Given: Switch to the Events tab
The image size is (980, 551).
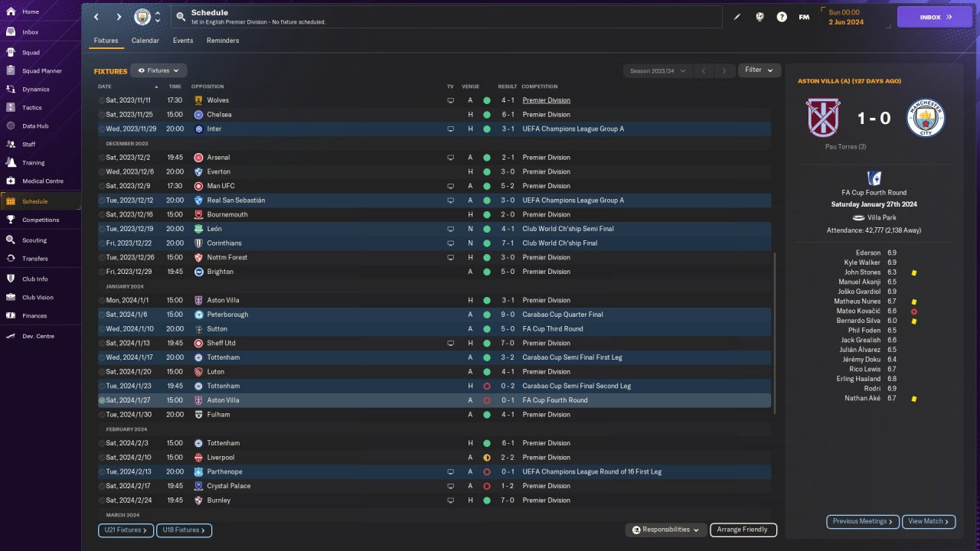Looking at the screenshot, I should (x=183, y=41).
